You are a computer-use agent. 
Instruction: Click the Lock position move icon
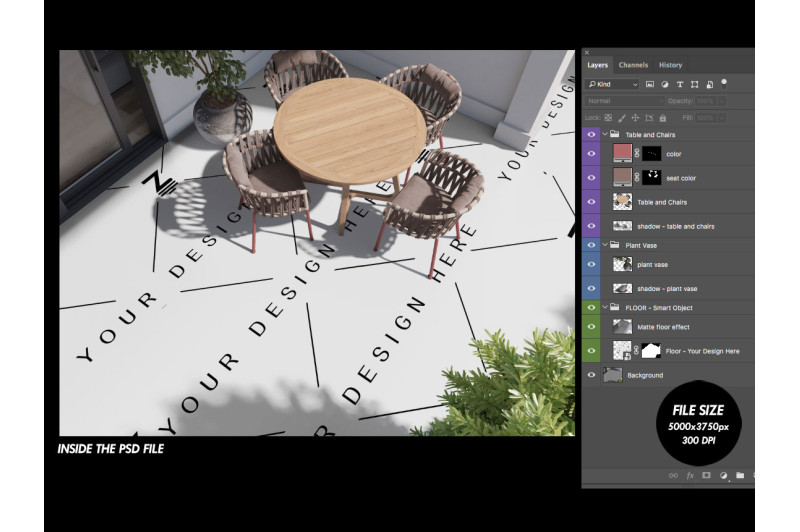[x=635, y=118]
